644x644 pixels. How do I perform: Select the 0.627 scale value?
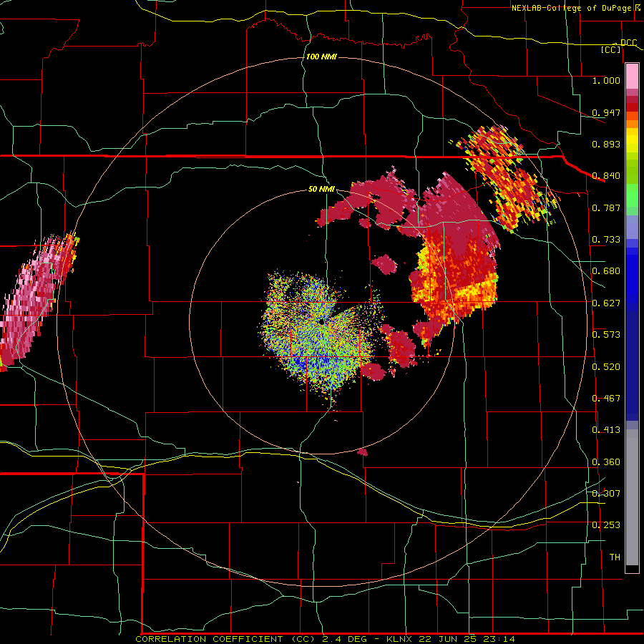pos(606,303)
